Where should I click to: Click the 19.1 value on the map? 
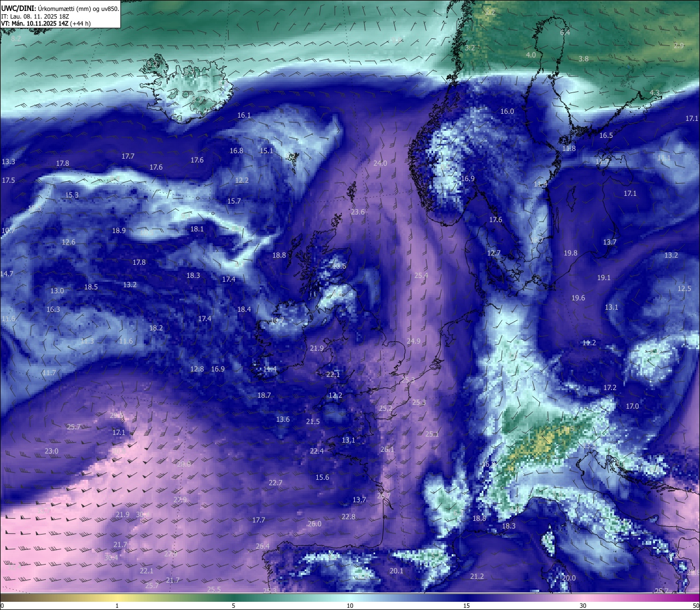(x=604, y=277)
